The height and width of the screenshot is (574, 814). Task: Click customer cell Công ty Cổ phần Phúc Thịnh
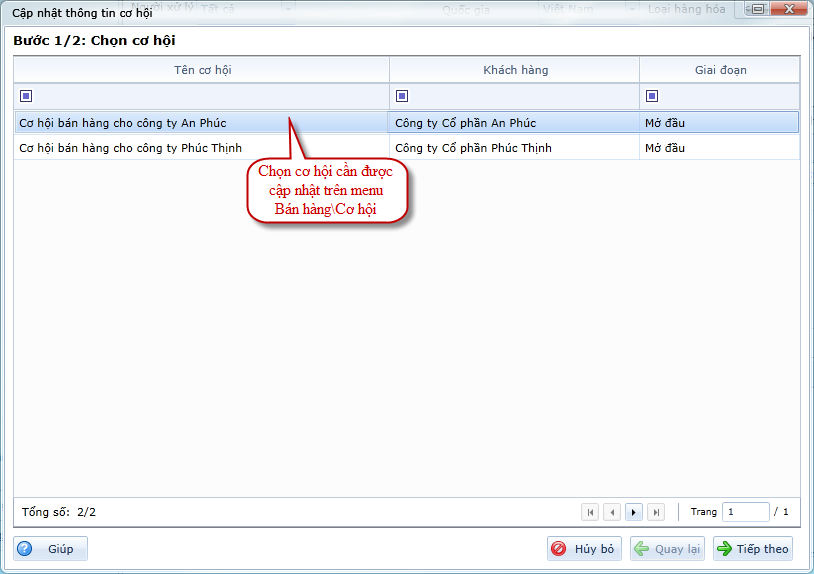[x=473, y=148]
